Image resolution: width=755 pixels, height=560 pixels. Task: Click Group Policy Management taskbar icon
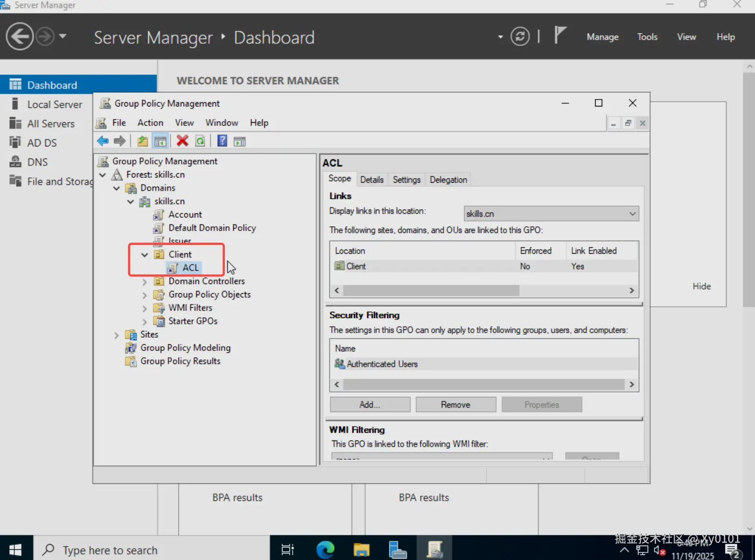[x=434, y=549]
